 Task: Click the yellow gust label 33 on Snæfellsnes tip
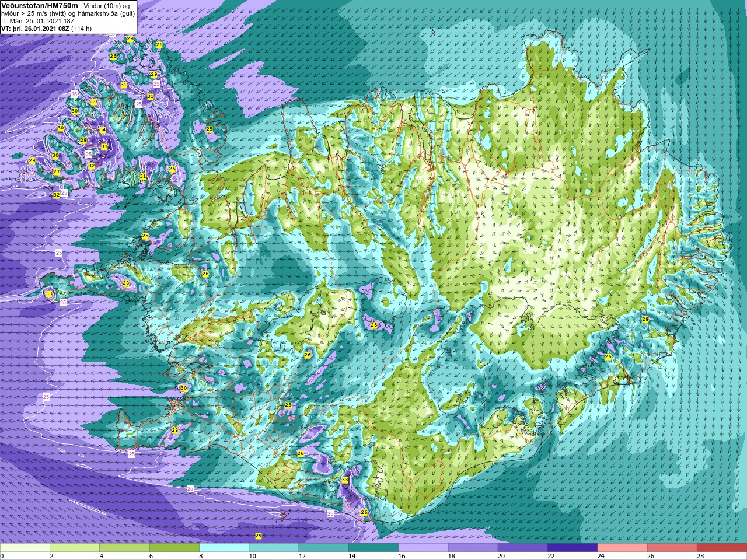click(x=49, y=294)
